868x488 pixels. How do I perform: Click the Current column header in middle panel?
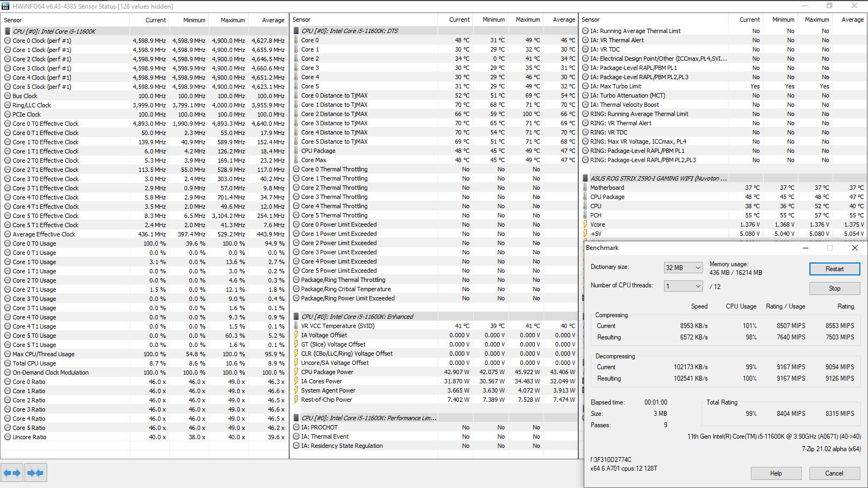[x=455, y=20]
